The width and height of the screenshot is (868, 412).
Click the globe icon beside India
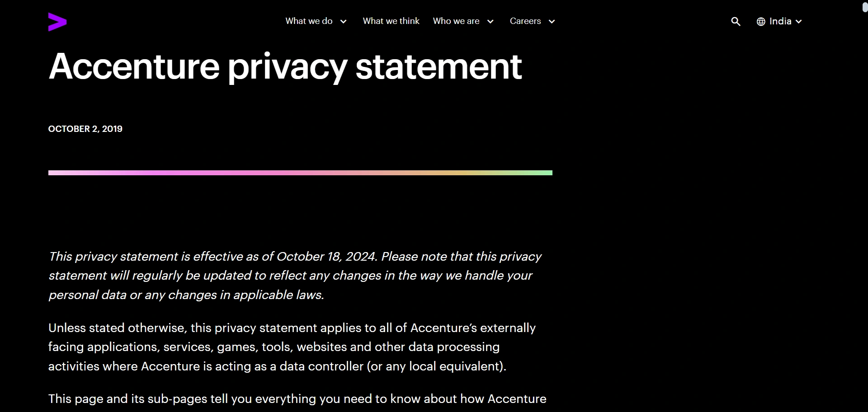point(760,21)
